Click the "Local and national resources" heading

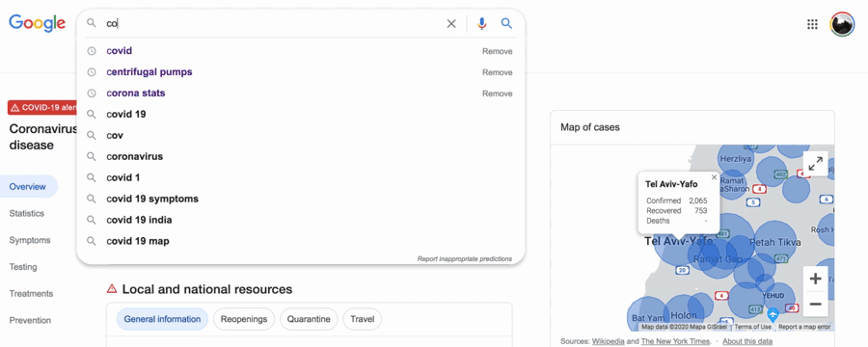click(207, 289)
